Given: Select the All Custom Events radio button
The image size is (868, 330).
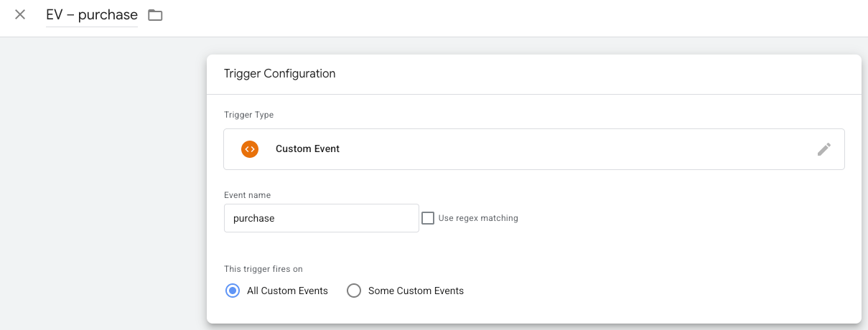Looking at the screenshot, I should [233, 291].
